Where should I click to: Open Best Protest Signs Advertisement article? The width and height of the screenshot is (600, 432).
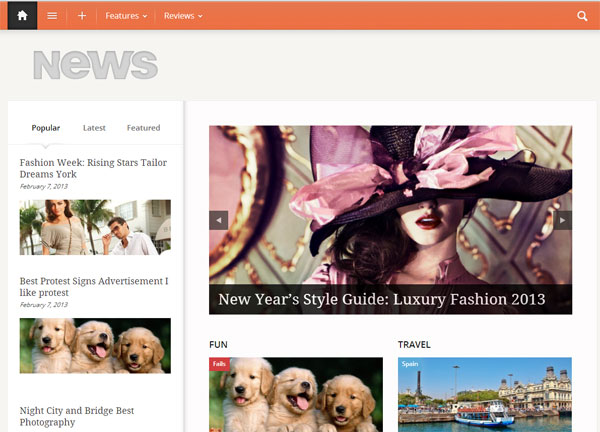click(94, 287)
